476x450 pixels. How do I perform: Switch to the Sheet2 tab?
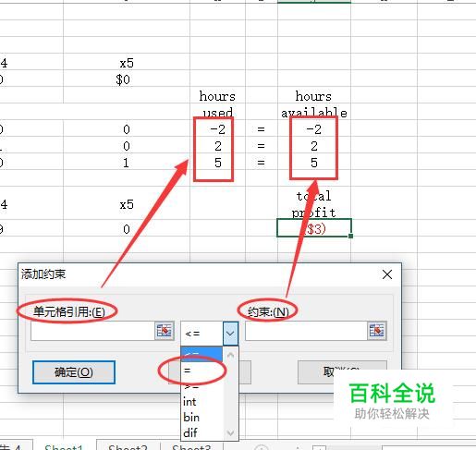click(x=128, y=446)
